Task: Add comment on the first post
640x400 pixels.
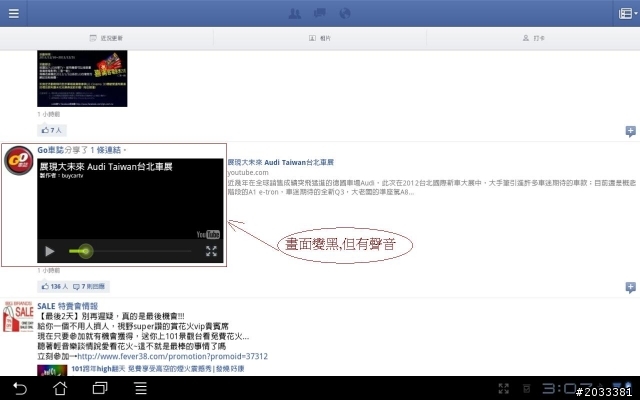Action: tap(631, 131)
